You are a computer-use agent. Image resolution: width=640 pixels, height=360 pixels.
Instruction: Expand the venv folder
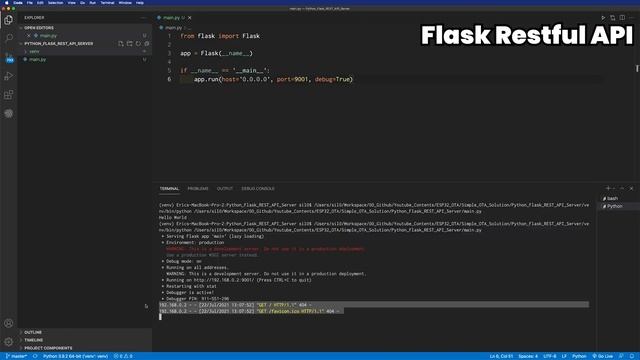click(x=34, y=51)
